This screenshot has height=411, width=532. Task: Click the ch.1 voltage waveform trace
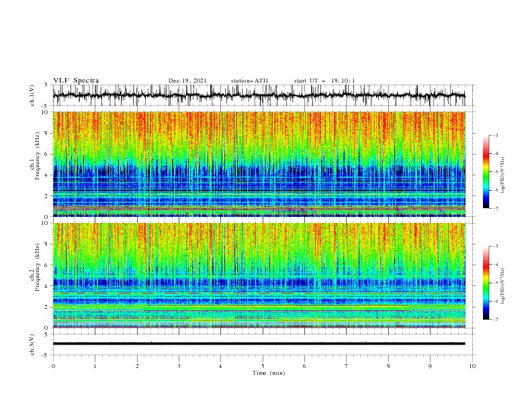click(259, 95)
